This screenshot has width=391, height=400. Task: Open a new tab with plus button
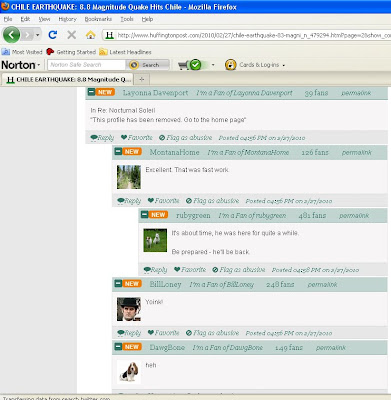[141, 79]
